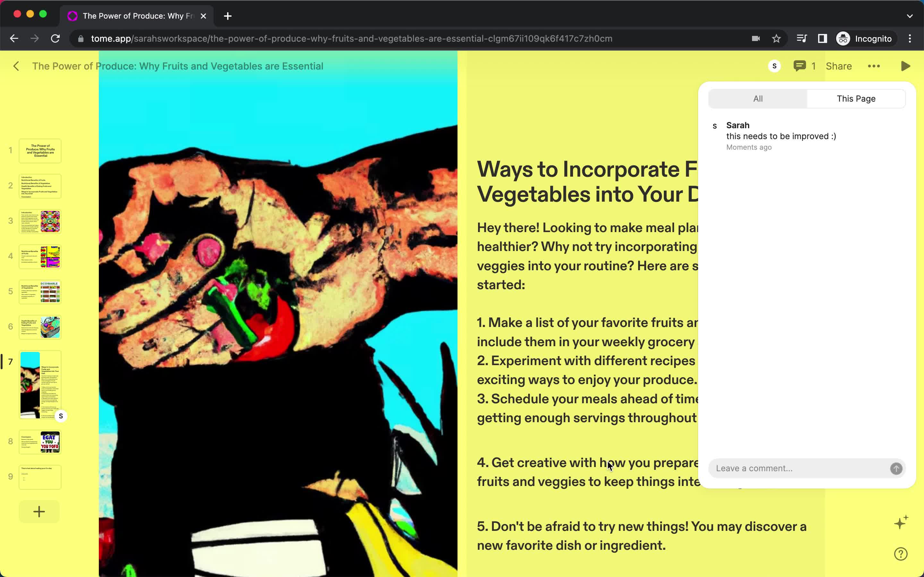Click the play/present button top right

pyautogui.click(x=905, y=66)
